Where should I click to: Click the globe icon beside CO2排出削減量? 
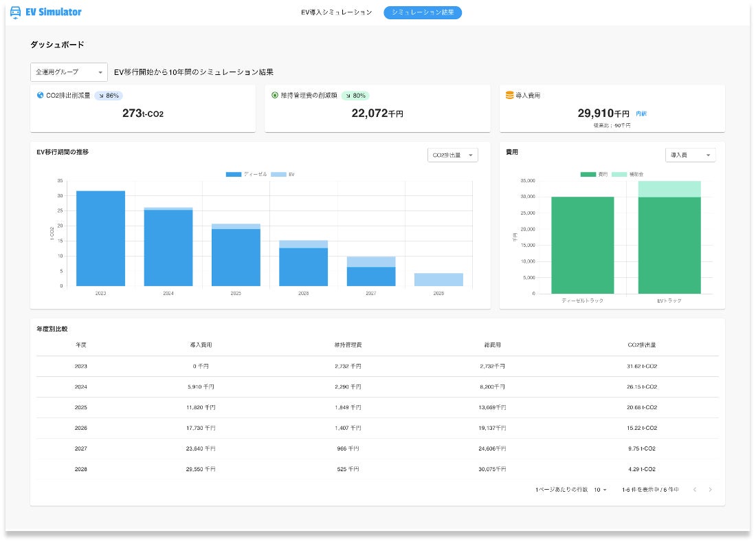pyautogui.click(x=40, y=96)
